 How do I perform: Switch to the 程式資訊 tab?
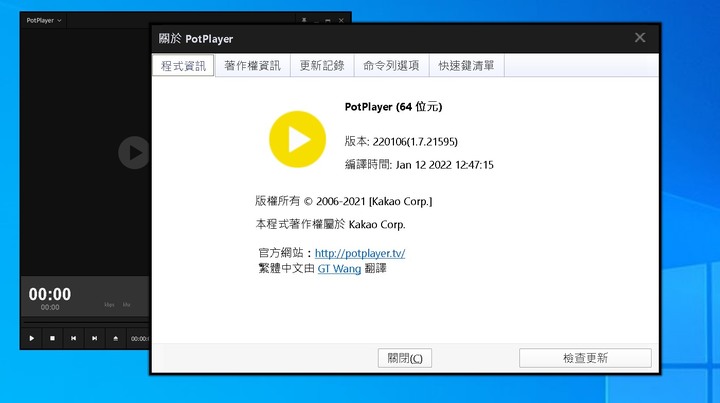pyautogui.click(x=183, y=66)
